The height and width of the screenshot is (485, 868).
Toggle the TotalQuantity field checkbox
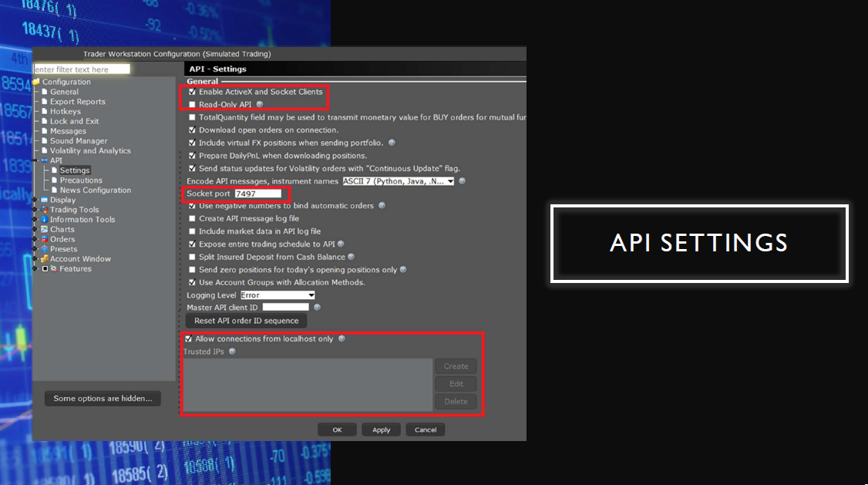coord(192,117)
